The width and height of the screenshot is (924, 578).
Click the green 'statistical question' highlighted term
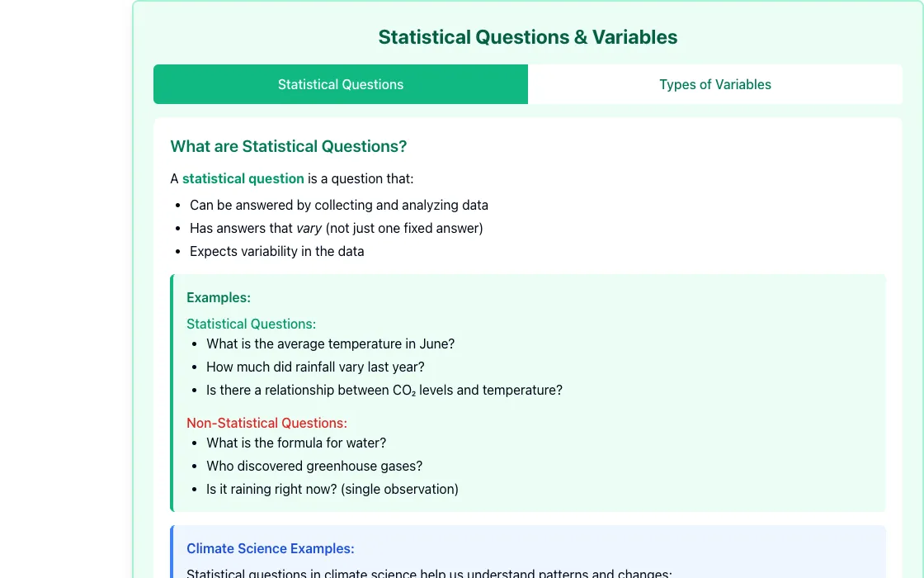(243, 178)
